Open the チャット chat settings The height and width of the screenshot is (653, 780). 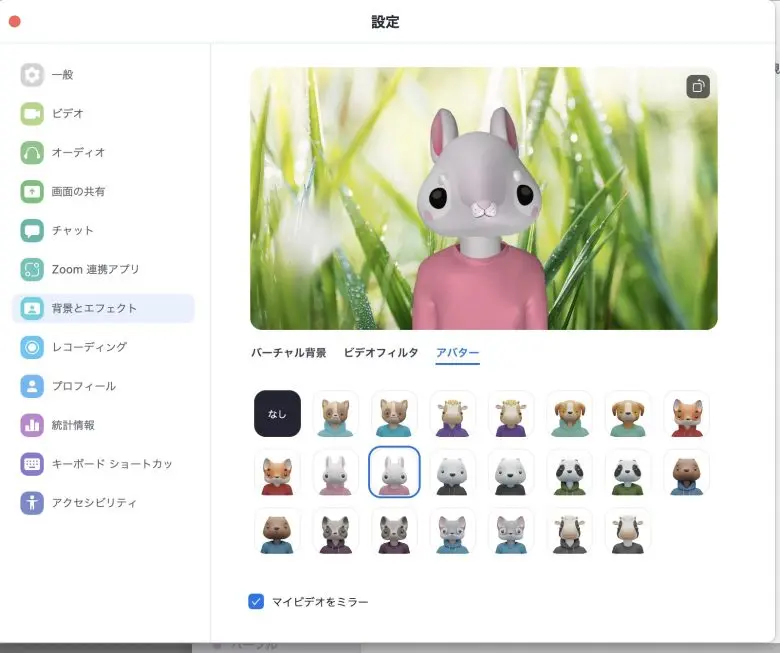[103, 230]
